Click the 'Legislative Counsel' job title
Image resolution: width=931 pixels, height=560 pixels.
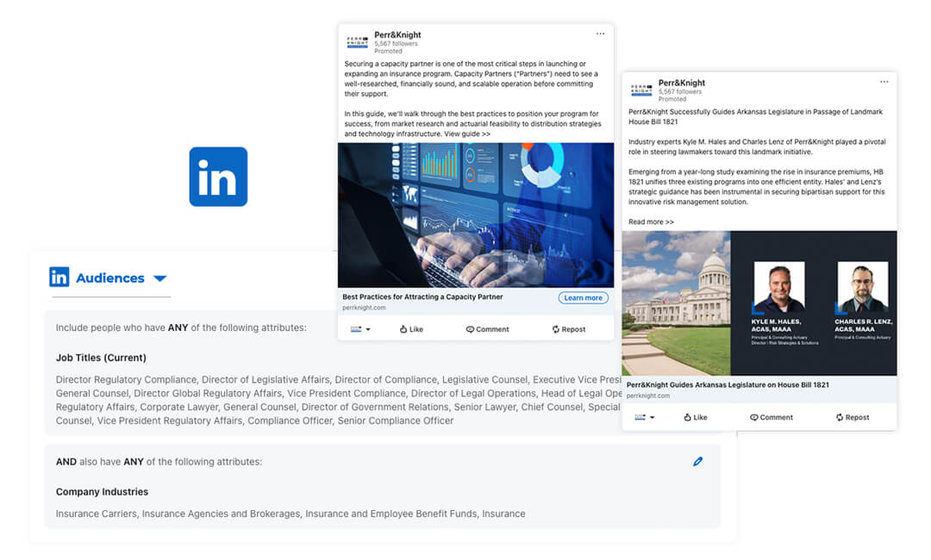click(x=484, y=380)
